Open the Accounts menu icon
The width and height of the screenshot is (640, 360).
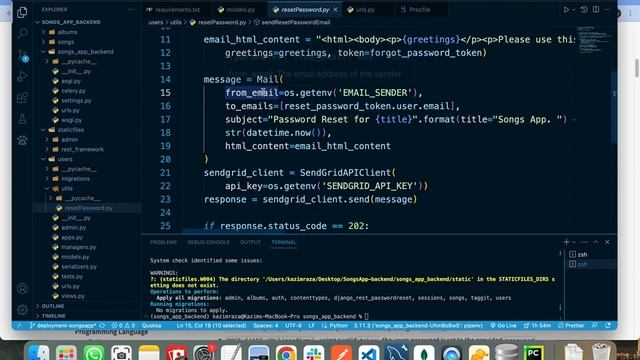pyautogui.click(x=22, y=289)
